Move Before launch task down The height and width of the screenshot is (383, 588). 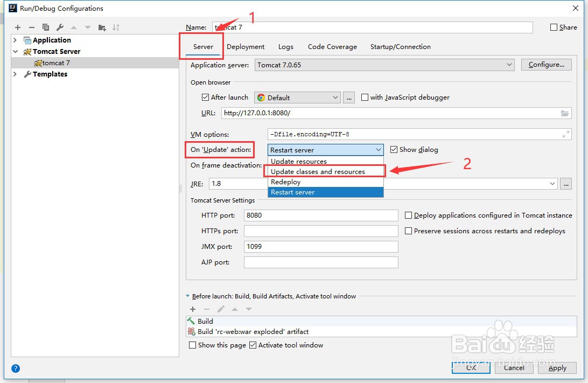click(249, 309)
